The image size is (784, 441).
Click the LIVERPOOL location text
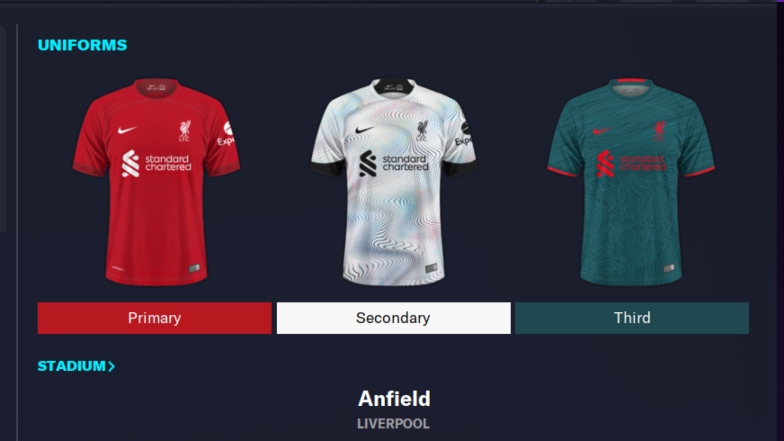(394, 424)
